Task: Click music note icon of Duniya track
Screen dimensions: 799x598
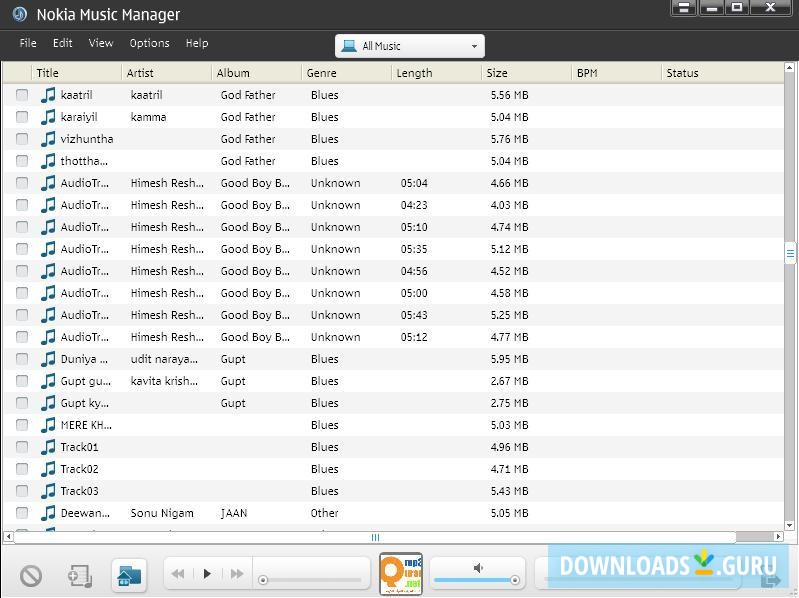Action: click(x=48, y=359)
